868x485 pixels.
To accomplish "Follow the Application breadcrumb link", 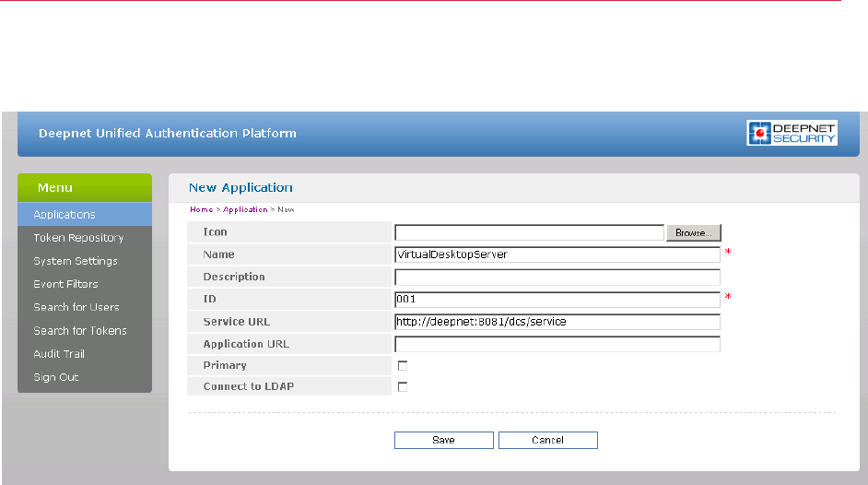I will (245, 209).
